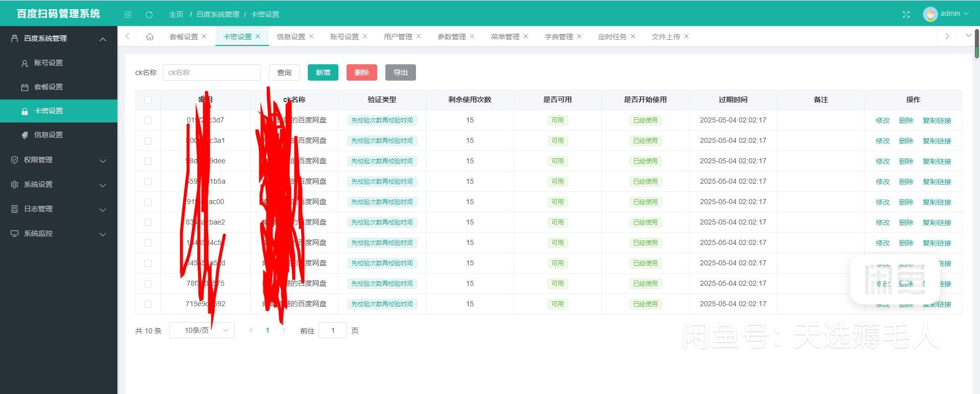Collapse the sidebar with the fold icon
Screen dimensions: 980x394
(x=128, y=14)
